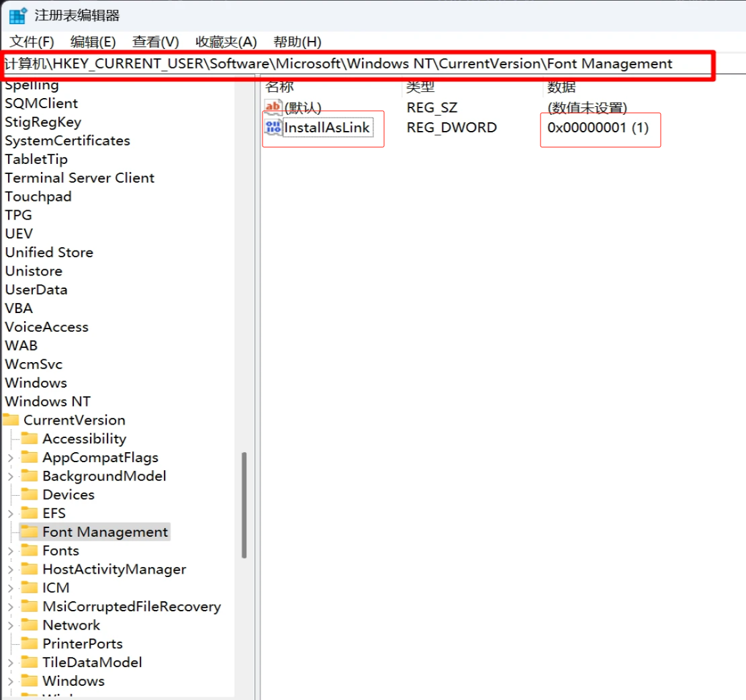Click the PrinterPorts folder icon
Viewport: 746px width, 700px height.
coord(30,643)
